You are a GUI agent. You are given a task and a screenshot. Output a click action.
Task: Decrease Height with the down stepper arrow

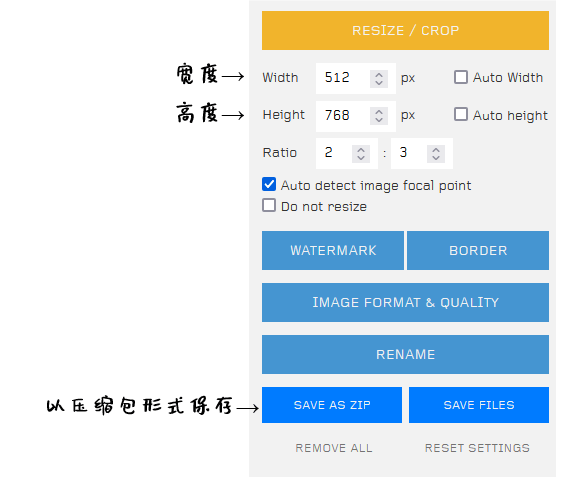click(x=379, y=121)
